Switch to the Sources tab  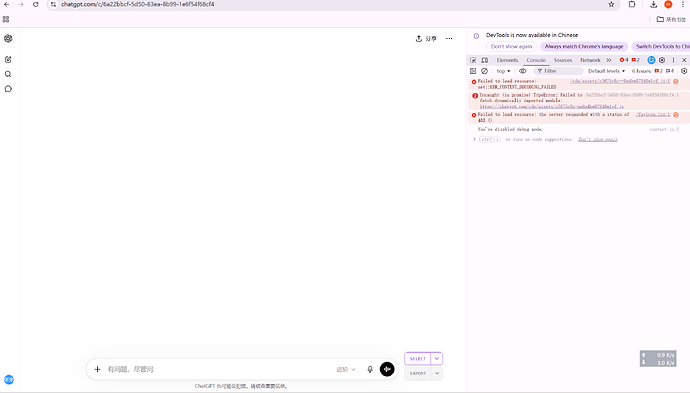pyautogui.click(x=563, y=60)
